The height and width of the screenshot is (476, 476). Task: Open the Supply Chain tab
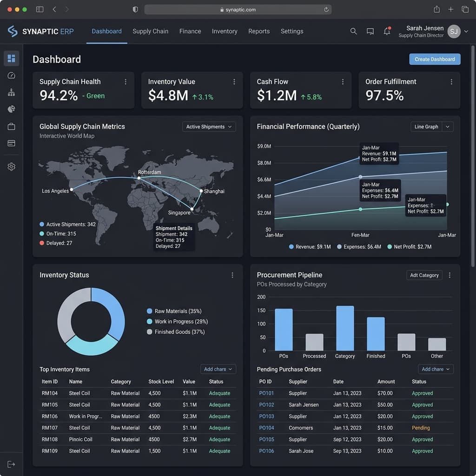coord(150,31)
